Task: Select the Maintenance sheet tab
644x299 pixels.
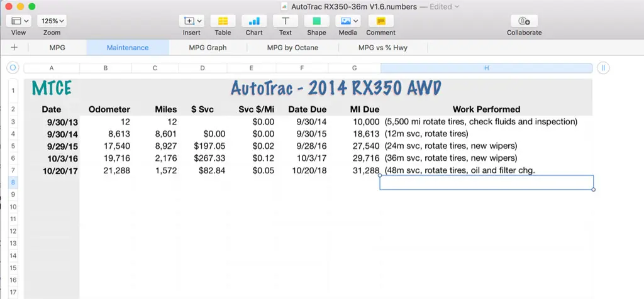Action: (128, 48)
